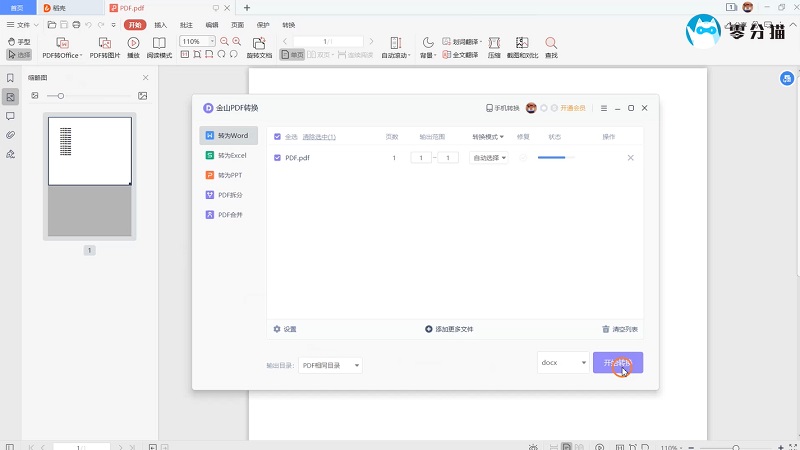800x450 pixels.
Task: Start slideshow with the 播放 icon
Action: click(x=133, y=43)
